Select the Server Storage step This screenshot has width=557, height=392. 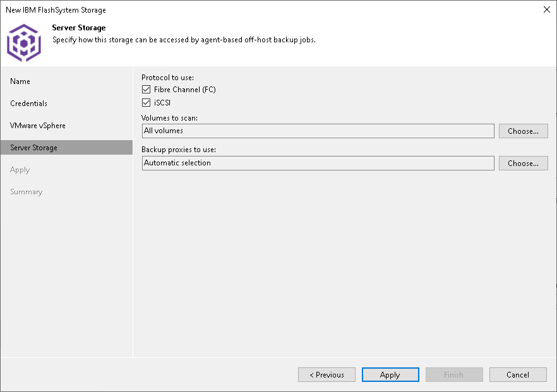tap(66, 147)
